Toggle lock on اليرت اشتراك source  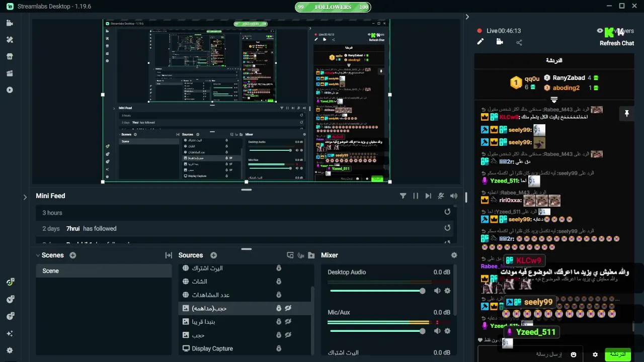click(279, 268)
